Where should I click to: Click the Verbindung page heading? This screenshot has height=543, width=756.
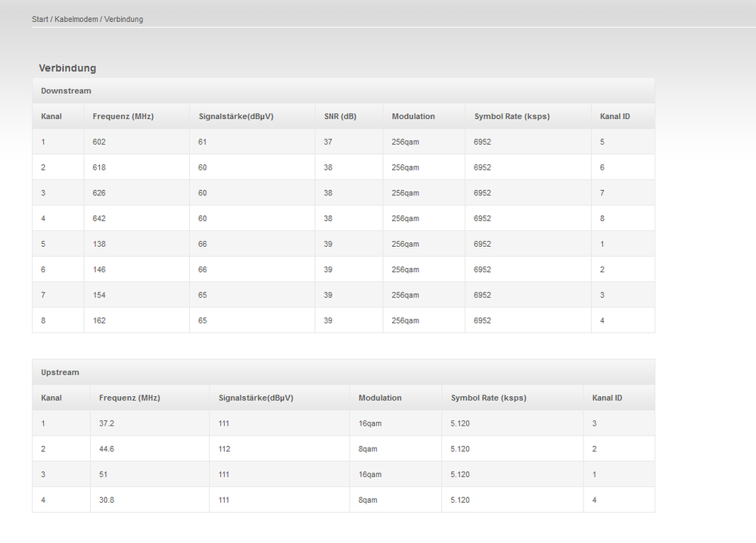click(x=67, y=68)
